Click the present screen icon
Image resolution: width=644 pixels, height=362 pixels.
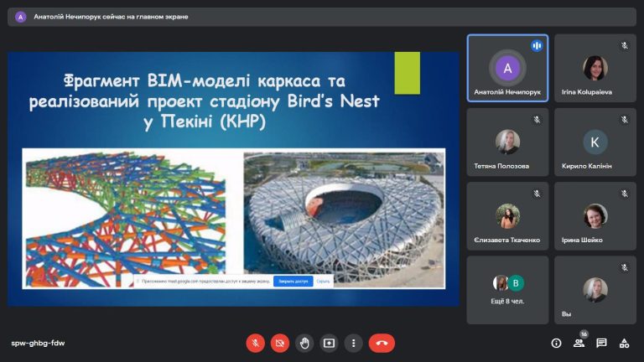point(329,343)
